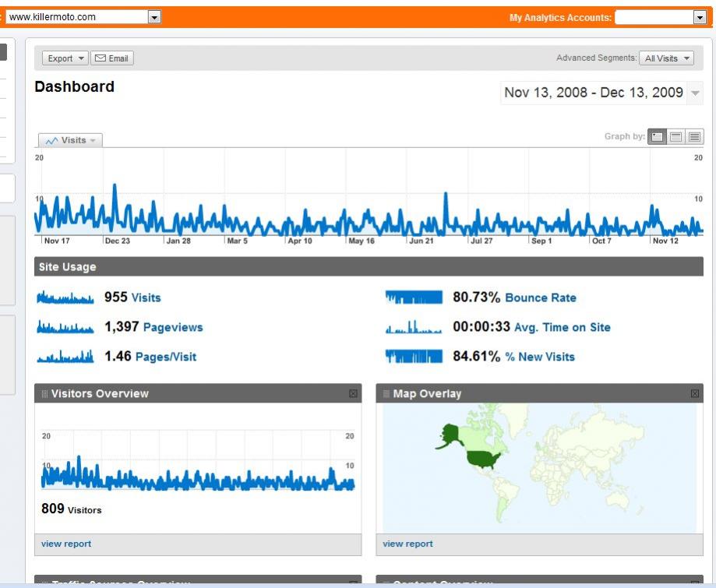Open % New Visits report link
Viewport: 716px width, 588px height.
[x=540, y=357]
